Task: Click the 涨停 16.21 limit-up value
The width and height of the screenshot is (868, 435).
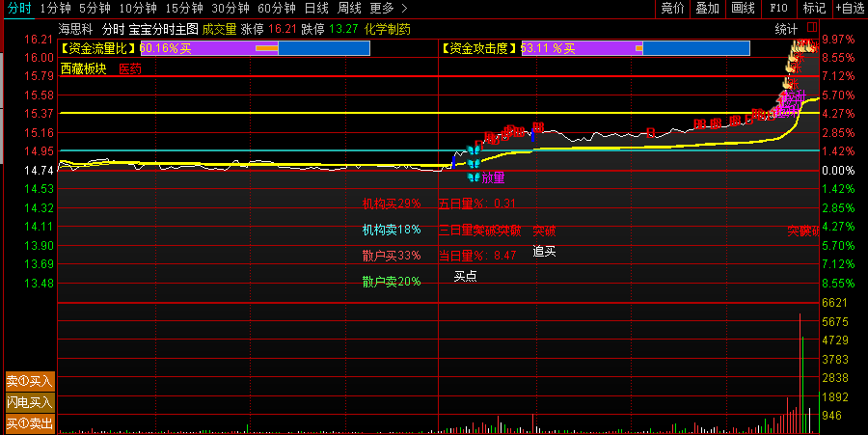Action: pos(268,29)
